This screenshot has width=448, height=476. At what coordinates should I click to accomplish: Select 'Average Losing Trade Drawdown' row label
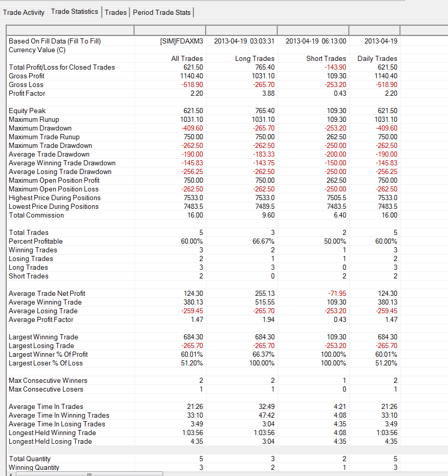(x=60, y=172)
